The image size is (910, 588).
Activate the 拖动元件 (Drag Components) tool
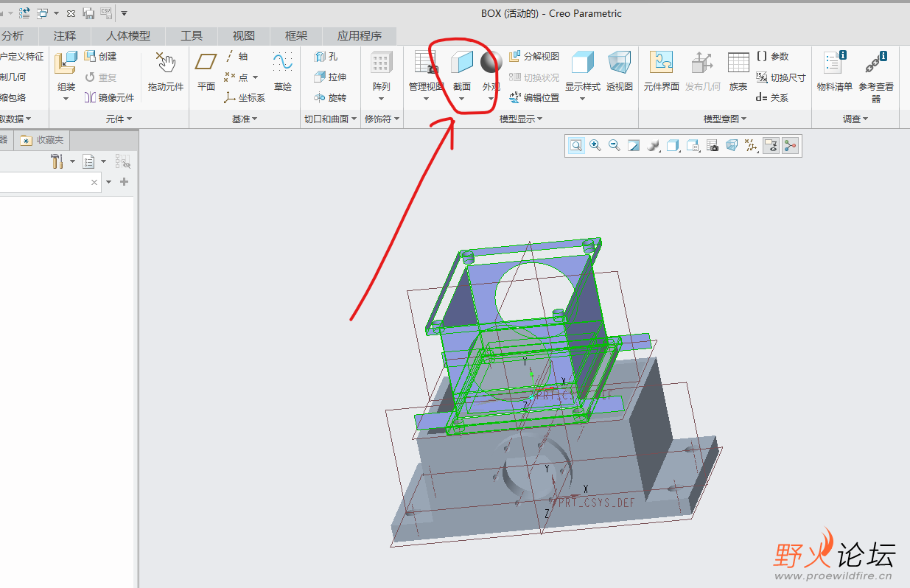(x=166, y=71)
